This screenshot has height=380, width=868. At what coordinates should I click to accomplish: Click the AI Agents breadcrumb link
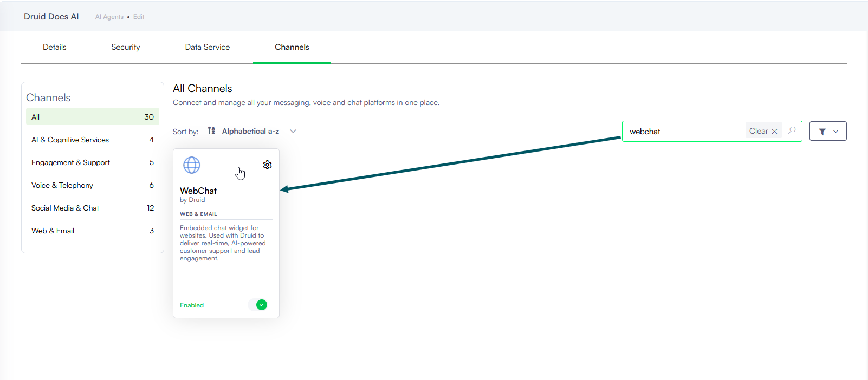pyautogui.click(x=109, y=17)
